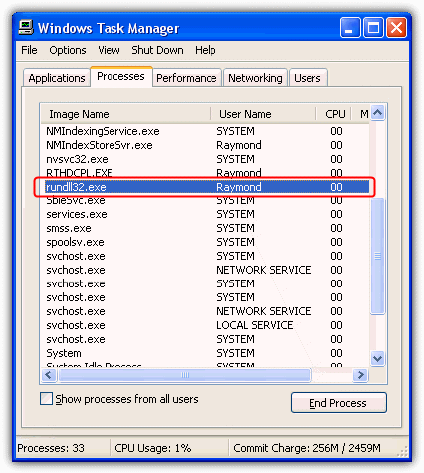Viewport: 424px width, 473px height.
Task: Select the smss.exe process
Action: point(205,228)
